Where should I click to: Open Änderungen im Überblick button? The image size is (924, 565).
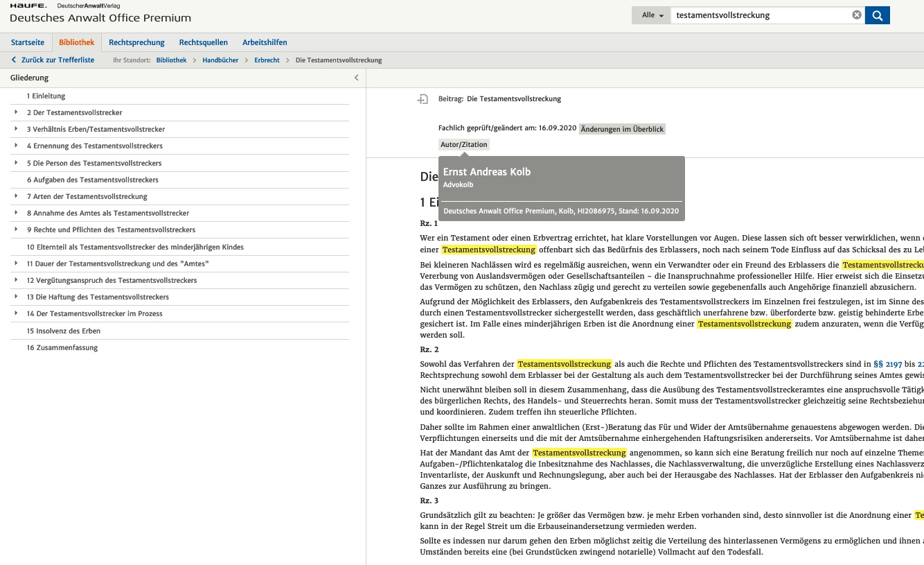coord(622,129)
